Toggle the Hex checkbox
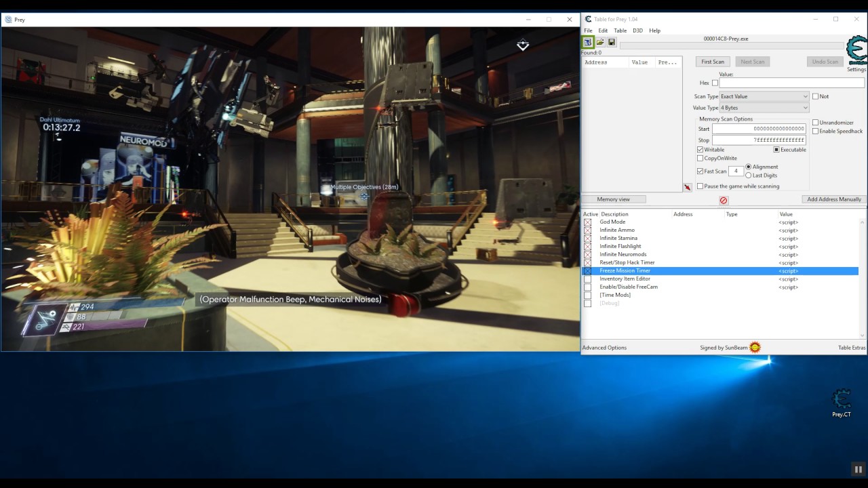The height and width of the screenshot is (488, 868). point(715,83)
